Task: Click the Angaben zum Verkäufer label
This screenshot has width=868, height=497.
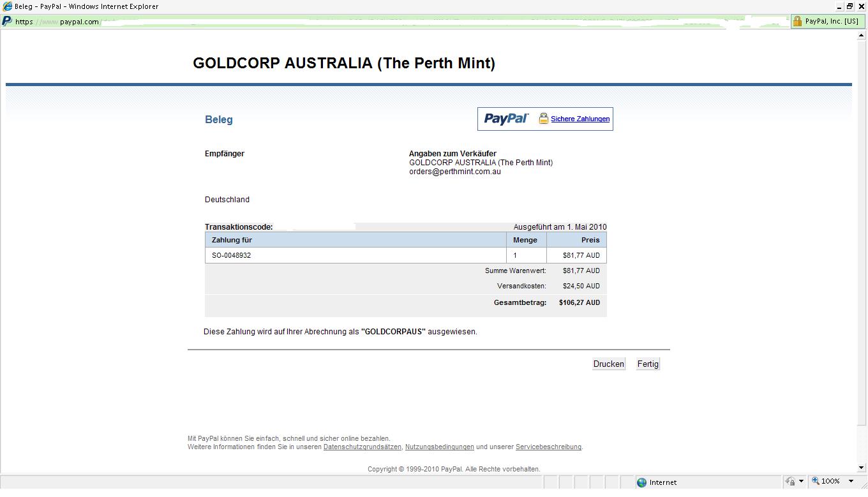Action: point(453,154)
